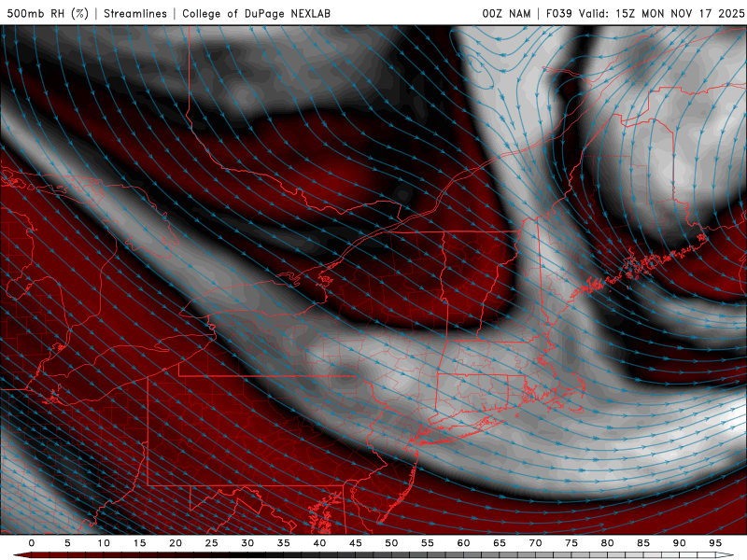Viewport: 747px width, 560px height.
Task: Click the legend value "90"
Action: [680, 543]
